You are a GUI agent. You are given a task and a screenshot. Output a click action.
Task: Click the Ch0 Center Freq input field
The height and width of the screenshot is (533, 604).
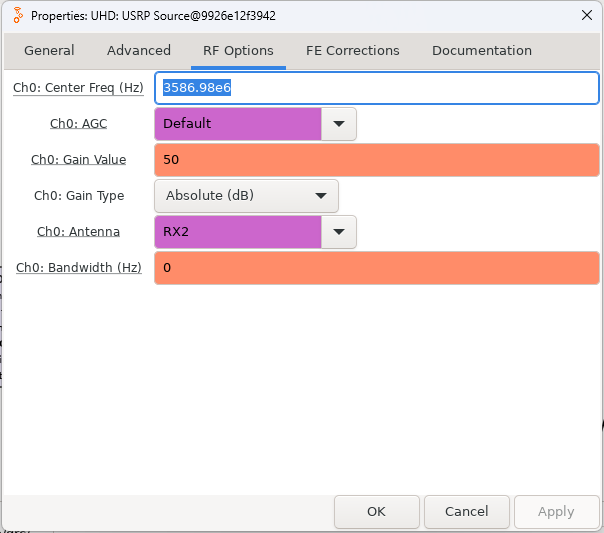pyautogui.click(x=377, y=88)
